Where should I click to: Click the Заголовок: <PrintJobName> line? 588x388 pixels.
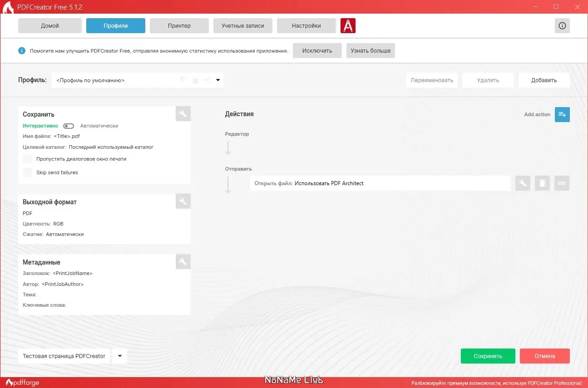click(x=58, y=274)
